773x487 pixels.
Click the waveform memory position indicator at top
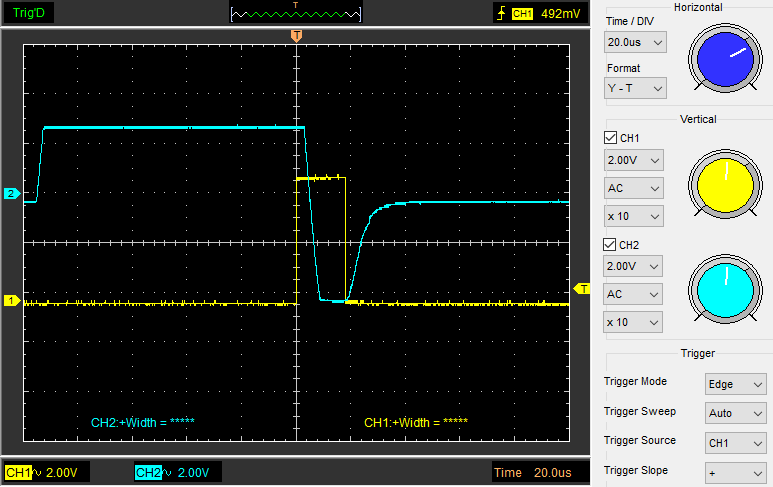(295, 13)
